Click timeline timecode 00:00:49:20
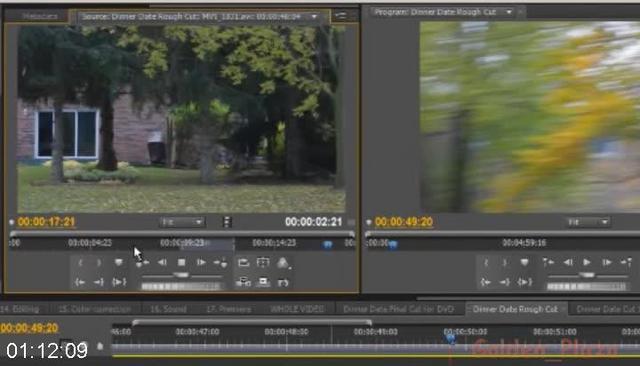This screenshot has height=366, width=640. pos(29,328)
